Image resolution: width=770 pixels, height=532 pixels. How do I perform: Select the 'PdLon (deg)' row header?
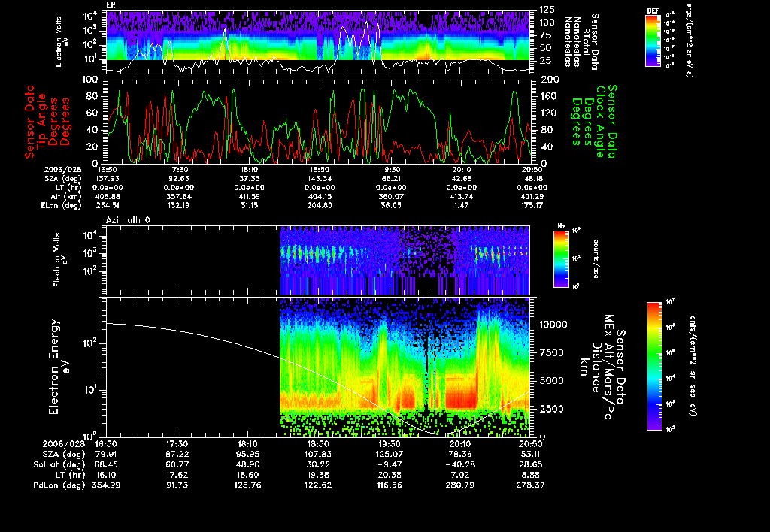(59, 485)
